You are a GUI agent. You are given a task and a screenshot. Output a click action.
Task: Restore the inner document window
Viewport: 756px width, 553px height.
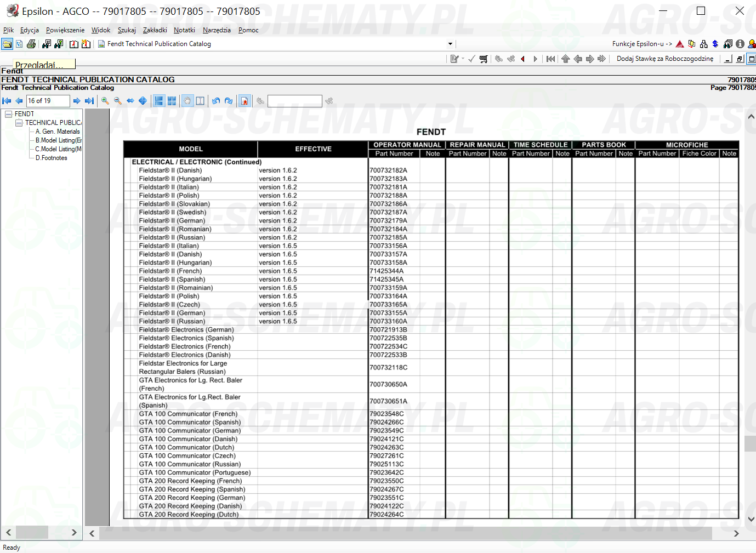coord(740,59)
